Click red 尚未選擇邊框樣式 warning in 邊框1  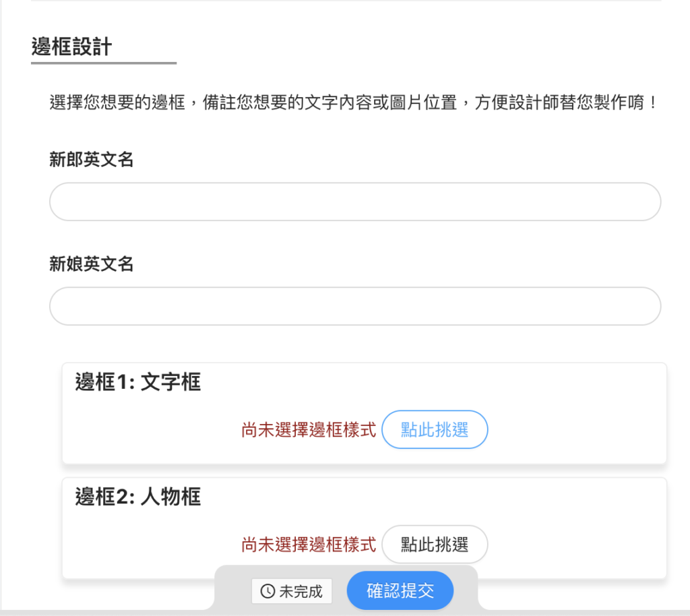(x=309, y=430)
